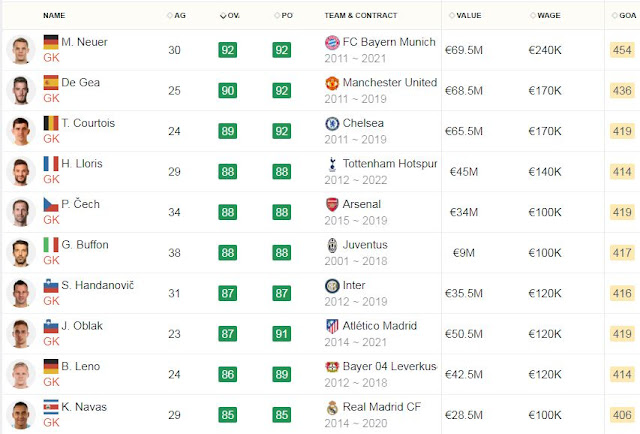Sort the list by VALUE column
Image resolution: width=640 pixels, height=434 pixels.
click(465, 16)
